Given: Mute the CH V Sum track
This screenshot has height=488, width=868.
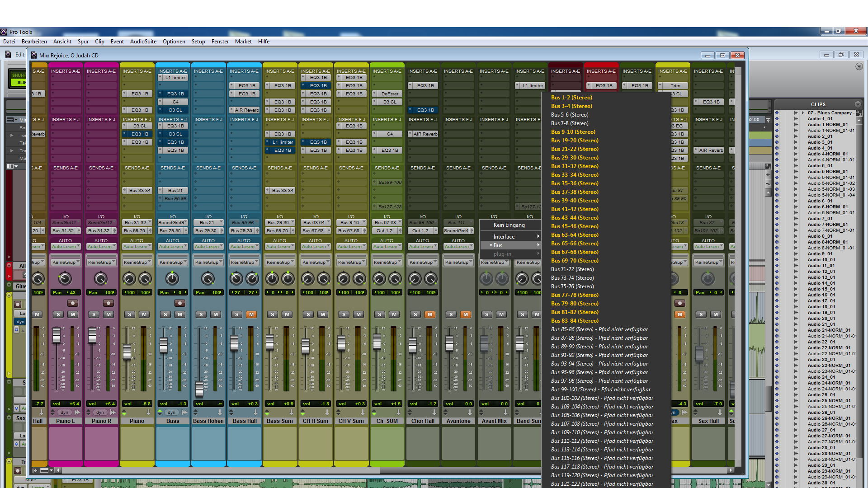Looking at the screenshot, I should [x=358, y=314].
